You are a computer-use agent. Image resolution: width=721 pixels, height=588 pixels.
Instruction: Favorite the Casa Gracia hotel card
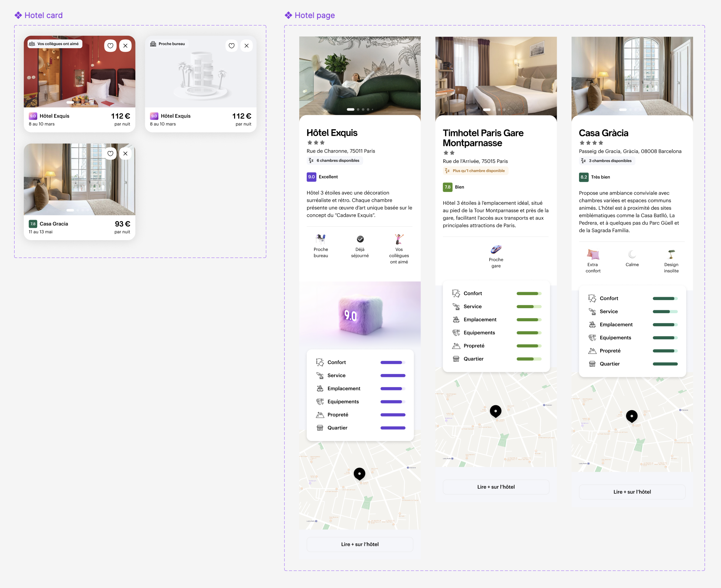[x=110, y=153]
